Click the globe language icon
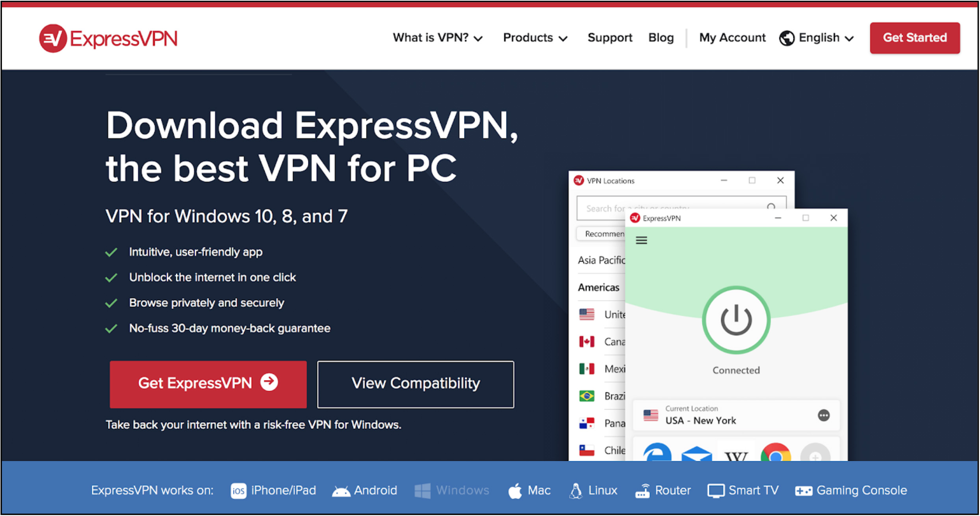The image size is (980, 516). tap(787, 38)
